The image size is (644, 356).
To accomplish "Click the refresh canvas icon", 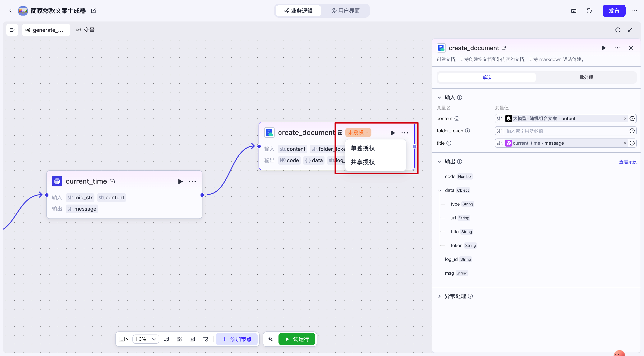I will pyautogui.click(x=618, y=30).
